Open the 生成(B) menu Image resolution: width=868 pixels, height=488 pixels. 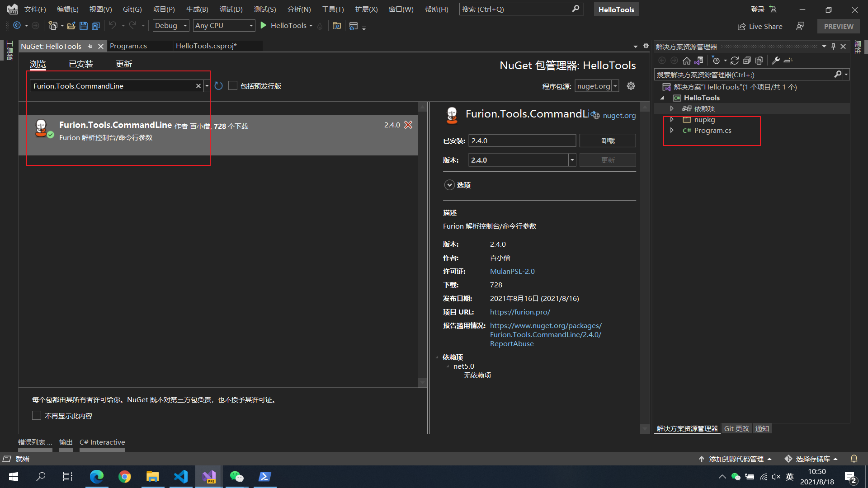[x=197, y=9]
